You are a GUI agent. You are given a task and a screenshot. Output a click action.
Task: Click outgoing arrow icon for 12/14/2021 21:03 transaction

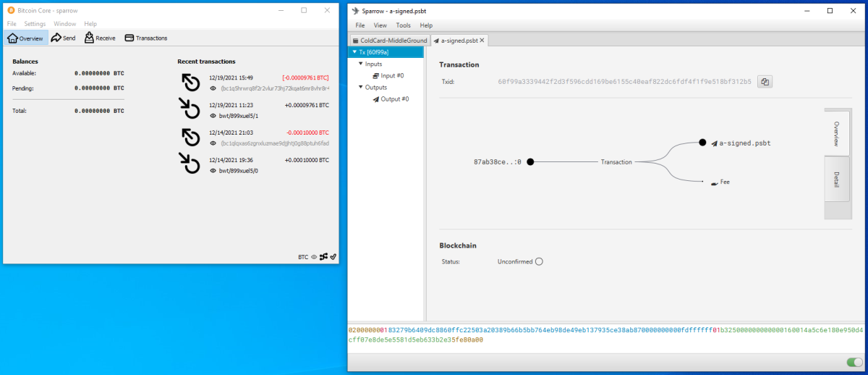click(x=190, y=137)
